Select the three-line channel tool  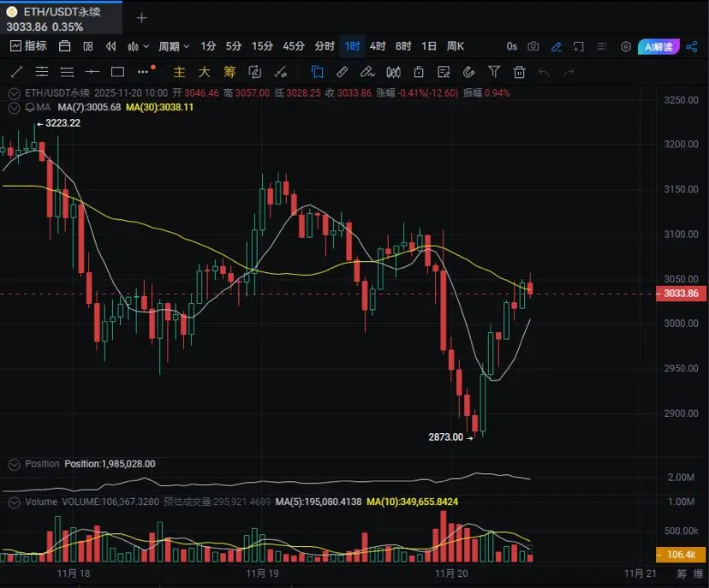[67, 72]
